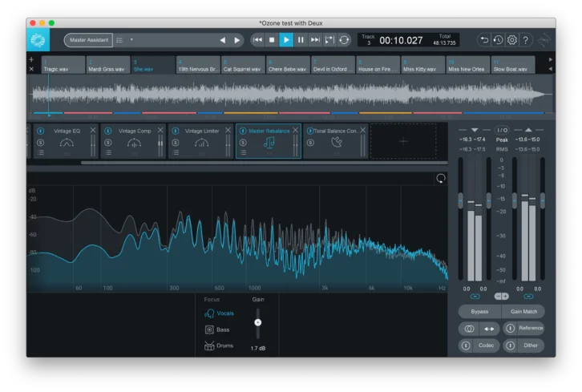Remove the Vintage EQ module
The height and width of the screenshot is (392, 582).
[93, 130]
